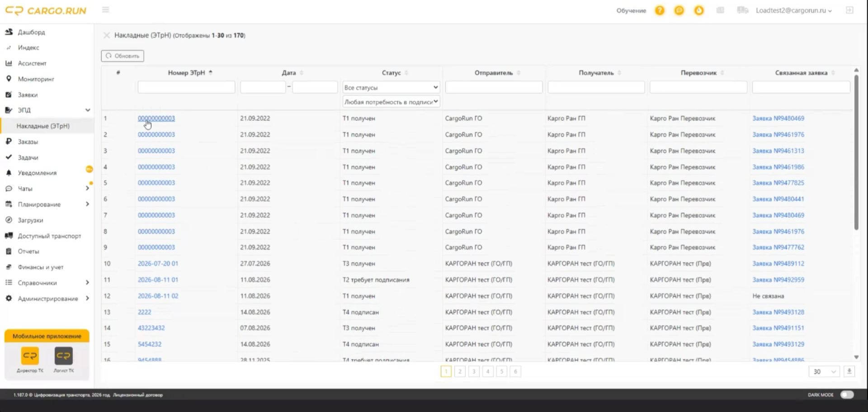Click the Заказы ruble icon
The image size is (868, 412).
9,141
